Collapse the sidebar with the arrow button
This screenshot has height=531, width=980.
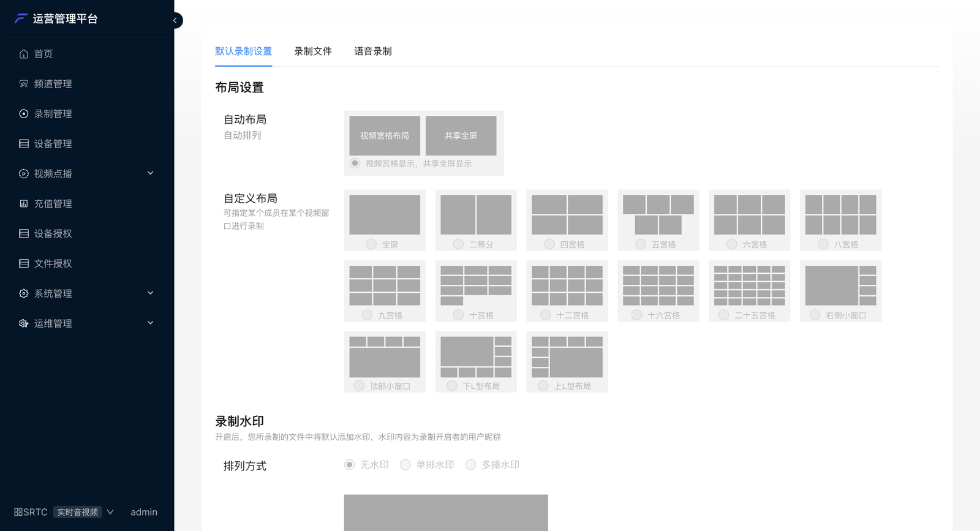tap(175, 20)
